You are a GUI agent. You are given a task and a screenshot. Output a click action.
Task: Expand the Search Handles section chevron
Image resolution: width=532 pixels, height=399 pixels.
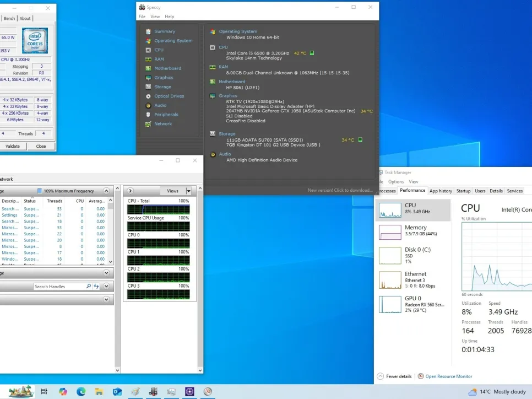(106, 286)
